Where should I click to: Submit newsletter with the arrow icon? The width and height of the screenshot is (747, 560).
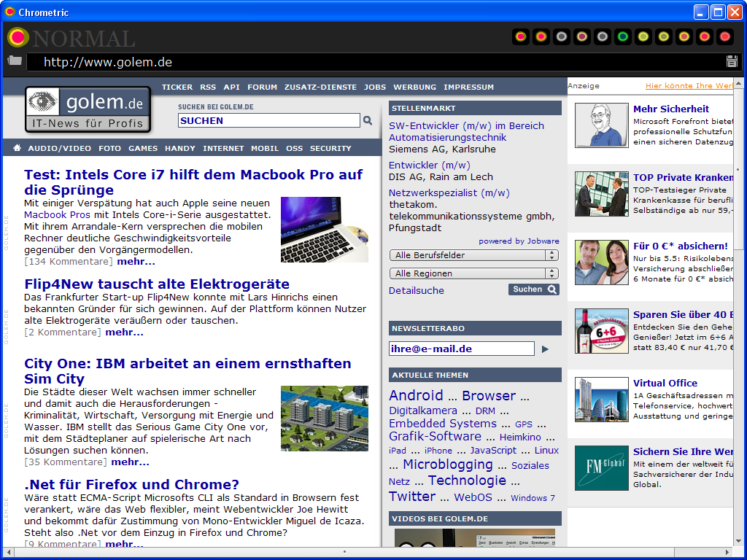[x=545, y=349]
